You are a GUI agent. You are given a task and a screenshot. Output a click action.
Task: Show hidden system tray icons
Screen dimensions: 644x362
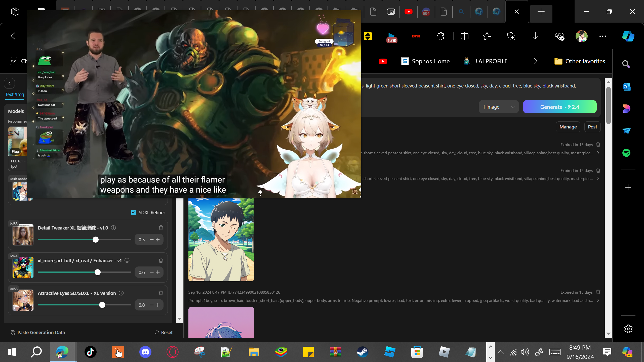pos(501,352)
